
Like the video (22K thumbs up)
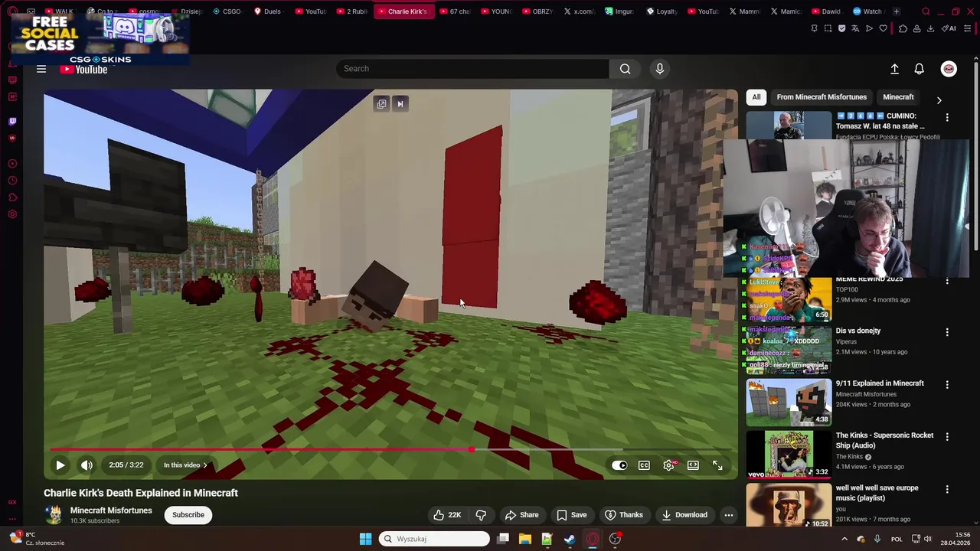pyautogui.click(x=447, y=515)
